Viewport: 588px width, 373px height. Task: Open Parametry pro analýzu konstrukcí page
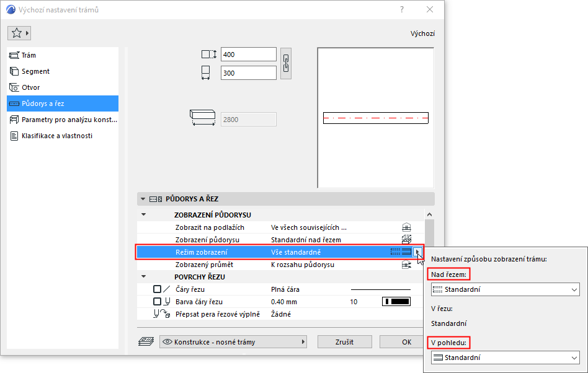coord(63,120)
